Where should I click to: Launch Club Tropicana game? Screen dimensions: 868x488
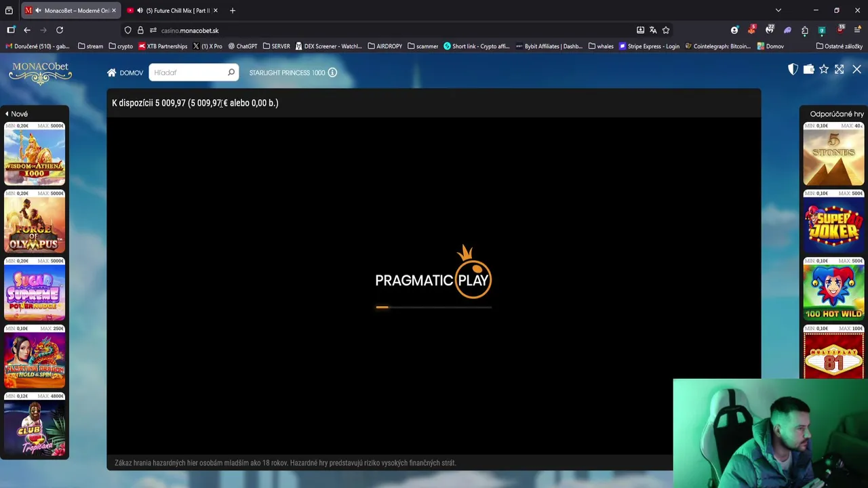pos(35,425)
